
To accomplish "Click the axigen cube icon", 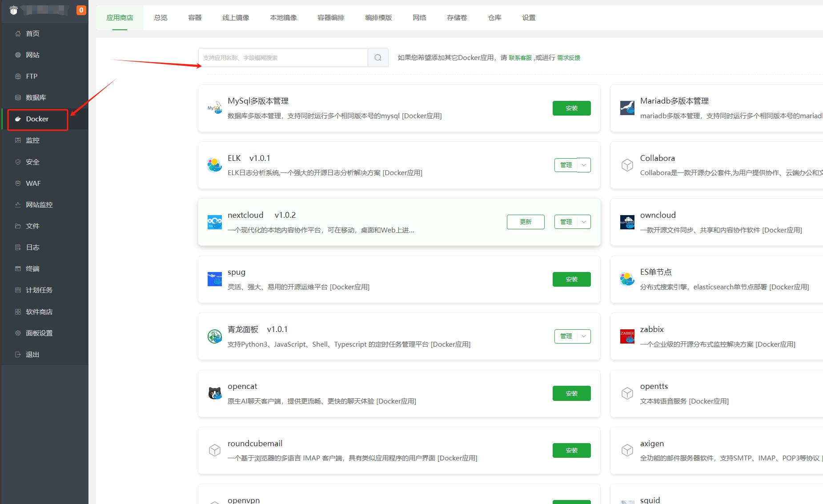I will pyautogui.click(x=627, y=450).
